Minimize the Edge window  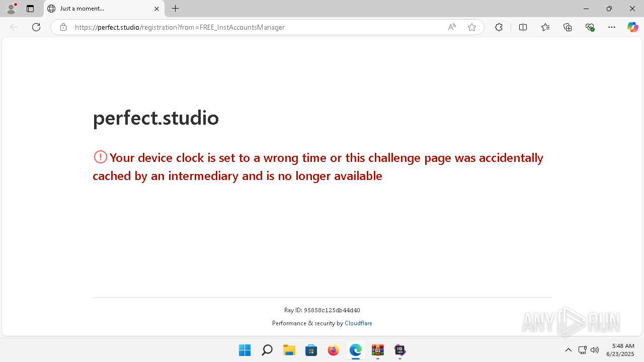(586, 9)
